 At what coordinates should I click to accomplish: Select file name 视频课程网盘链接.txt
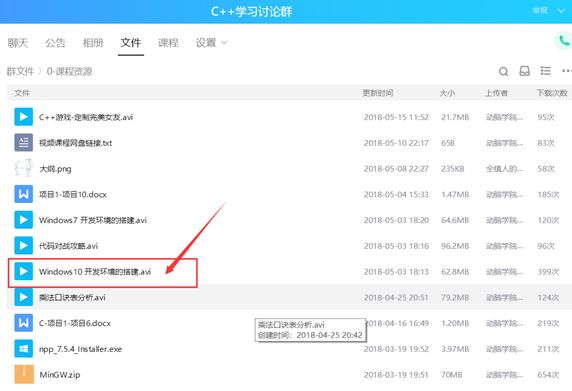coord(76,143)
